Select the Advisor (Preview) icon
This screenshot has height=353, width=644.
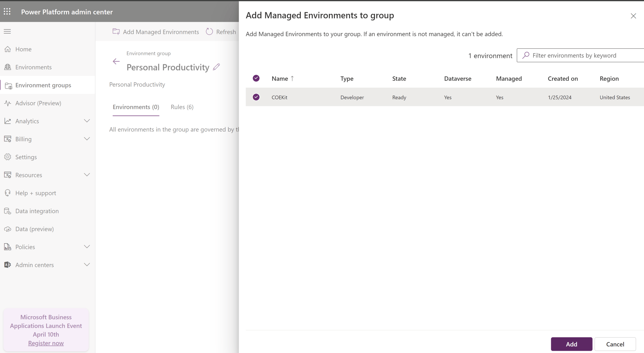tap(7, 103)
